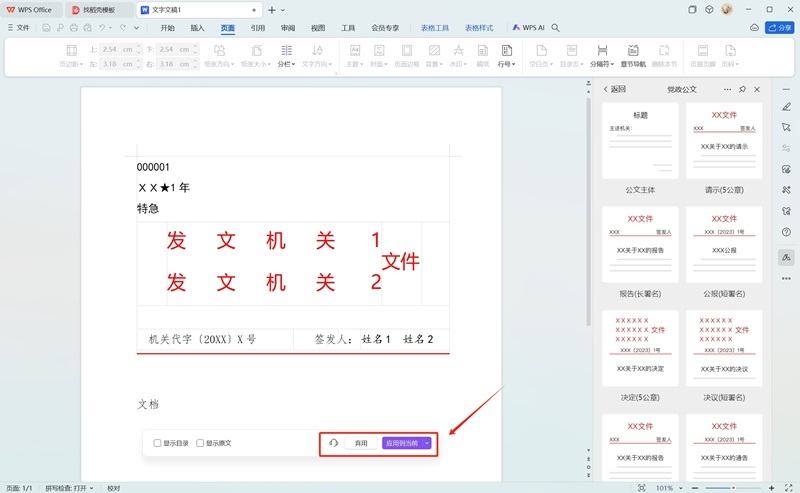The image size is (800, 493).
Task: Open the help icon in right sidebar
Action: [786, 232]
